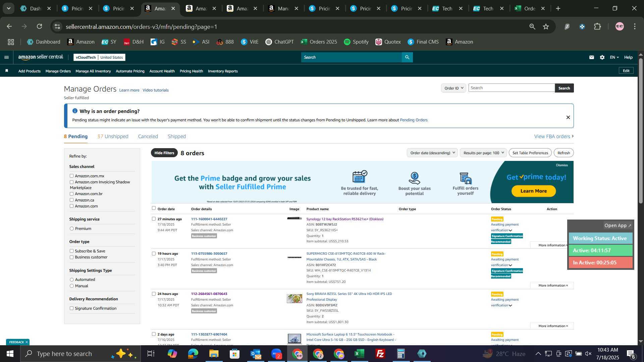644x362 pixels.
Task: Click the Refresh orders button
Action: (563, 153)
